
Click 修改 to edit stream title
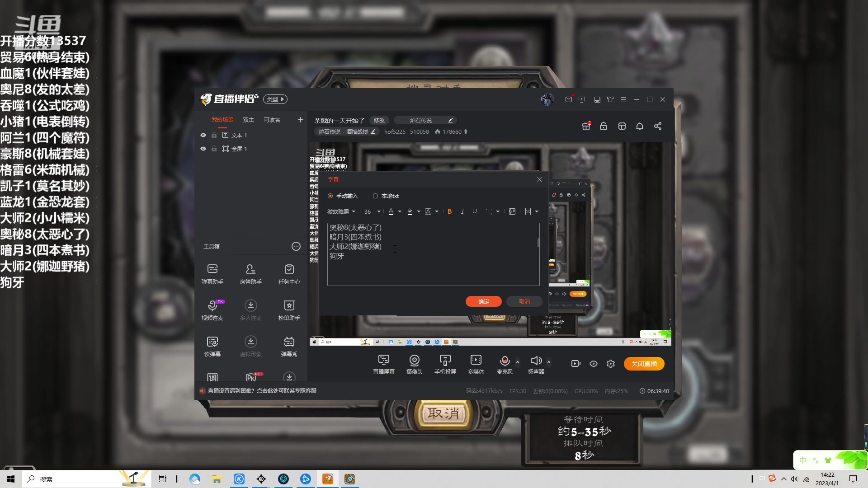click(379, 120)
